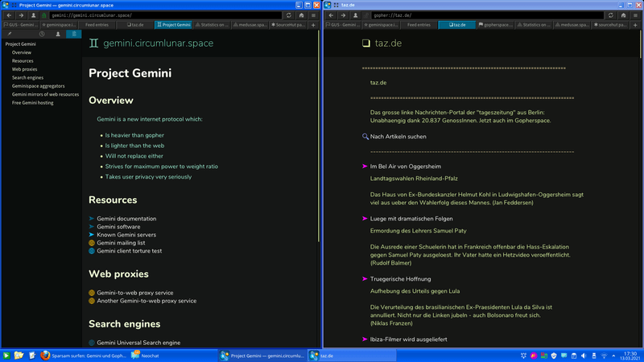Switch to the GUS - Gemini tab in the left window
The width and height of the screenshot is (644, 362).
[21, 25]
